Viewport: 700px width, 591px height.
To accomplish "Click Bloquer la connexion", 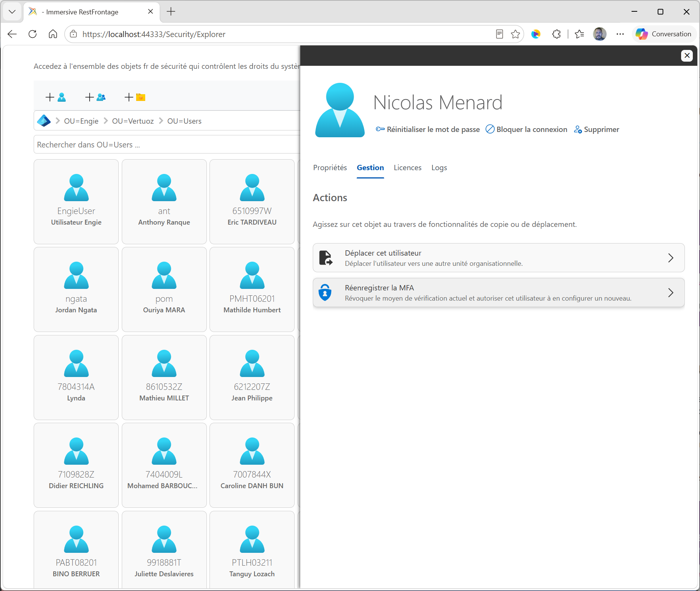I will click(526, 129).
